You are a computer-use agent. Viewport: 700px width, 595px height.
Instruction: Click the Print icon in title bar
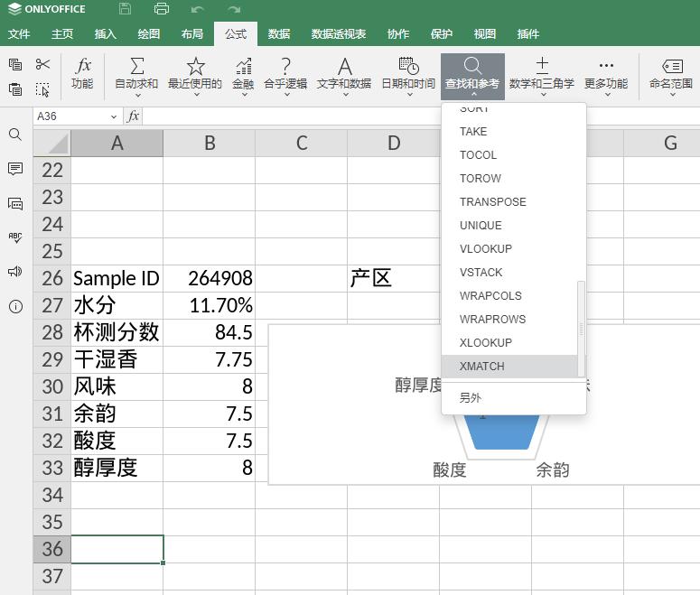click(x=161, y=9)
